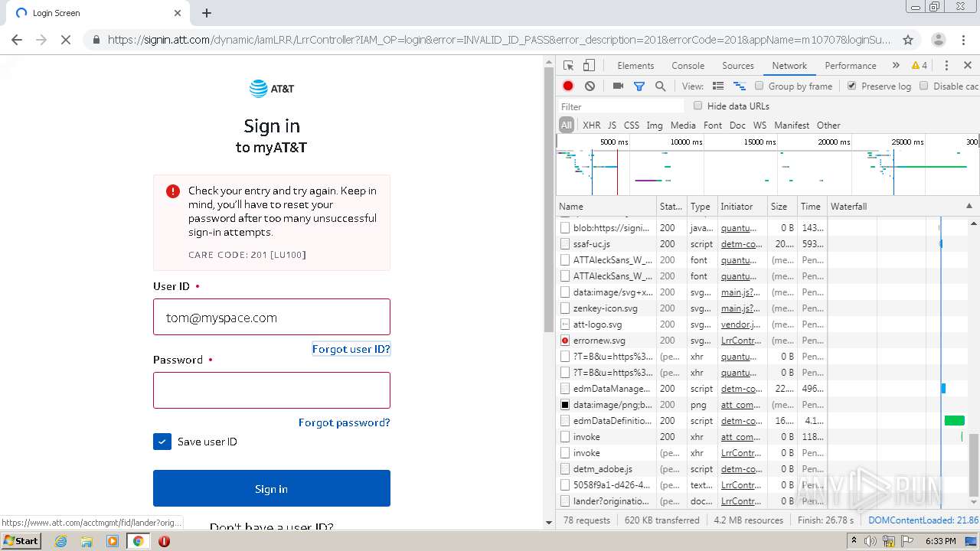The width and height of the screenshot is (980, 551).
Task: Enable Disable cache checkbox
Action: point(924,86)
